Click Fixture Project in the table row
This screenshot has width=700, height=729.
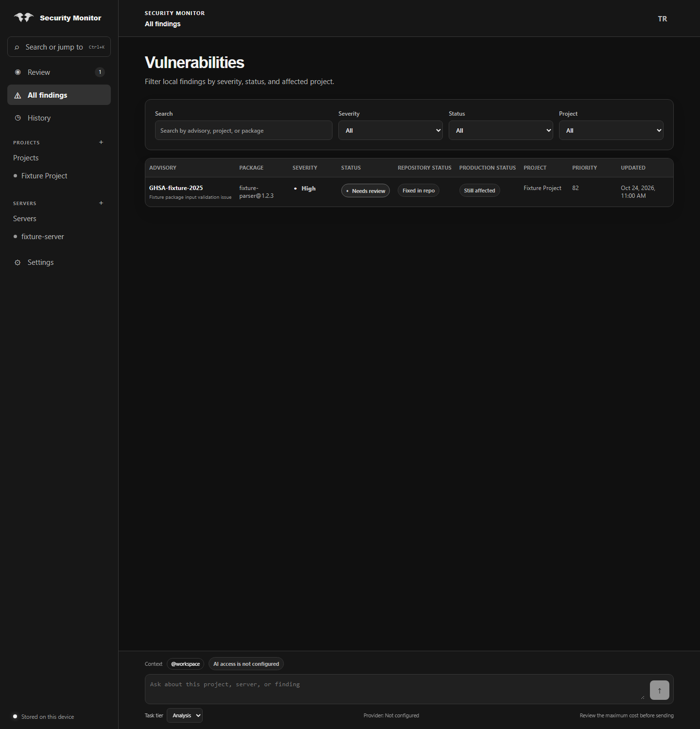click(542, 188)
